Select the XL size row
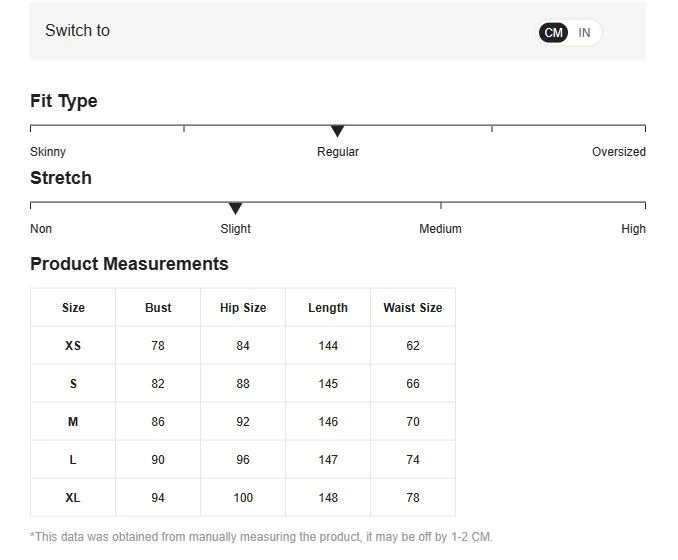Viewport: 678px width, 560px height. click(x=73, y=498)
